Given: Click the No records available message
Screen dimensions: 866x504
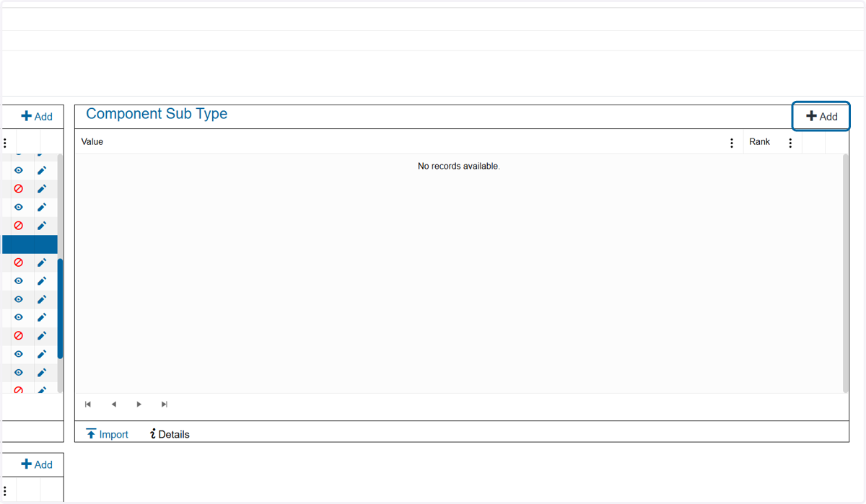Looking at the screenshot, I should click(x=459, y=167).
